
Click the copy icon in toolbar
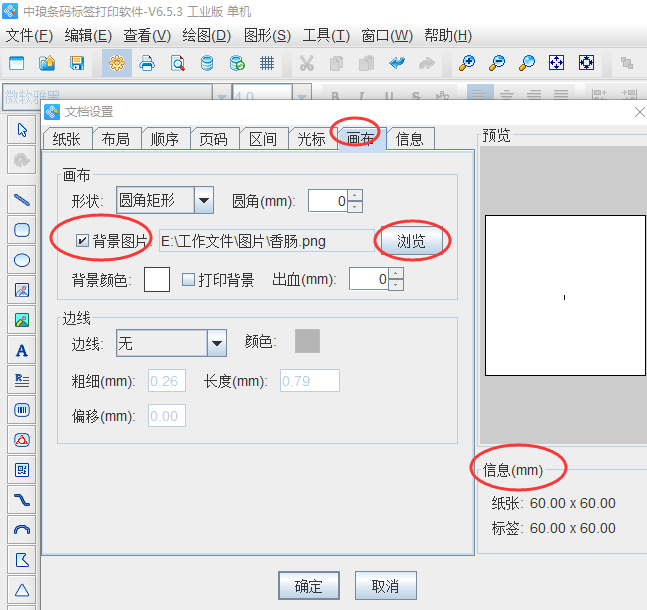coord(337,63)
